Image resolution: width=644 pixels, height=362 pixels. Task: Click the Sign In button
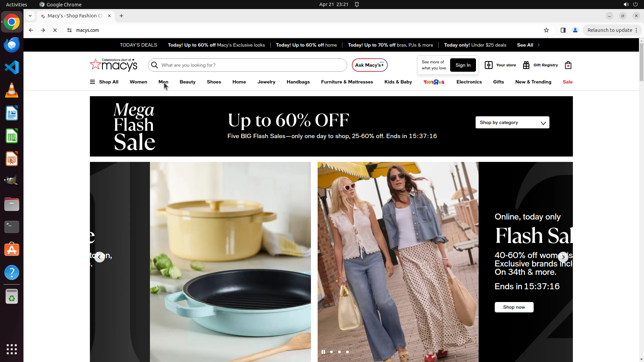(463, 65)
